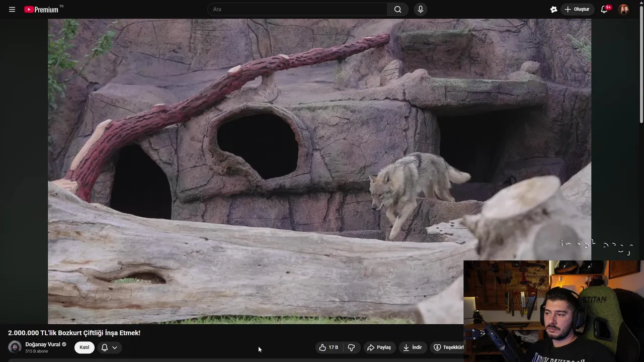Pause the wolf video player

(x=319, y=171)
